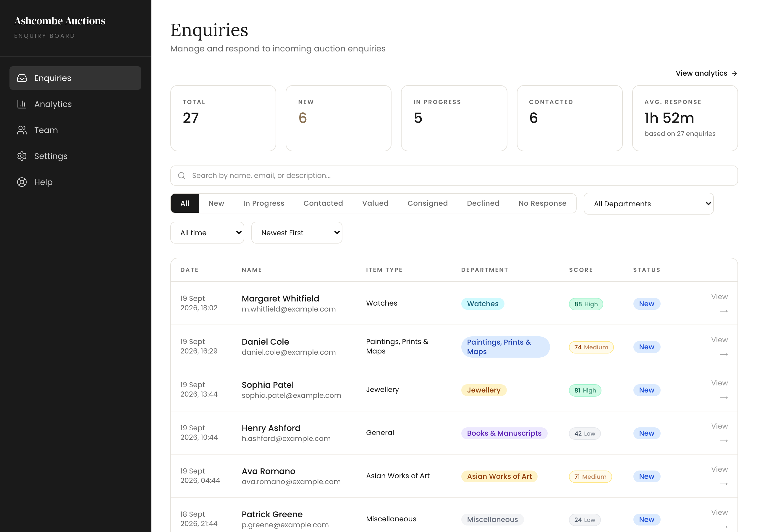This screenshot has height=532, width=757.
Task: Click the 71 Medium score badge
Action: coord(590,477)
